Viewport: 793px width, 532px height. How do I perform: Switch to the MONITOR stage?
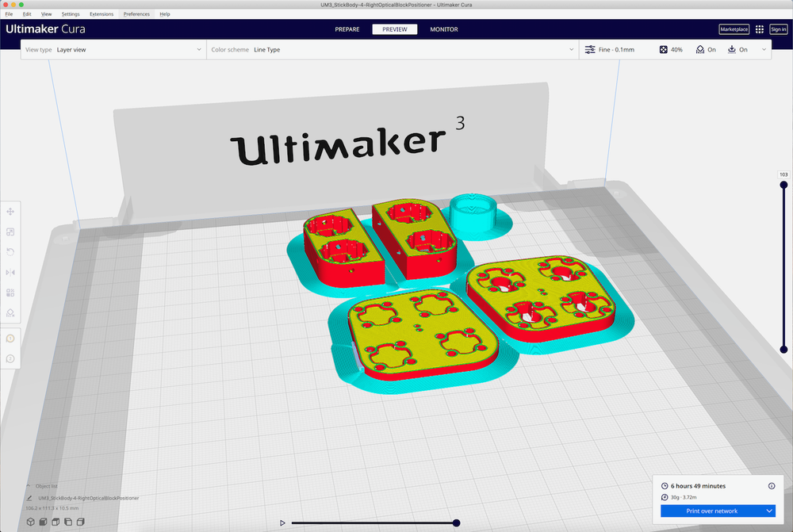click(444, 29)
